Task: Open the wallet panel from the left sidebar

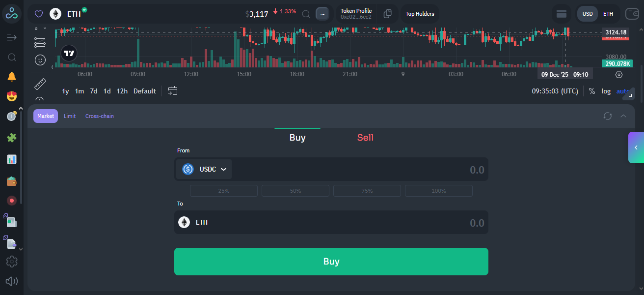Action: click(11, 181)
